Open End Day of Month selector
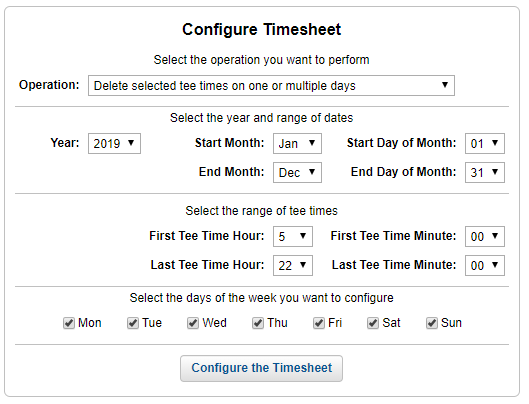This screenshot has width=529, height=404. [x=485, y=172]
